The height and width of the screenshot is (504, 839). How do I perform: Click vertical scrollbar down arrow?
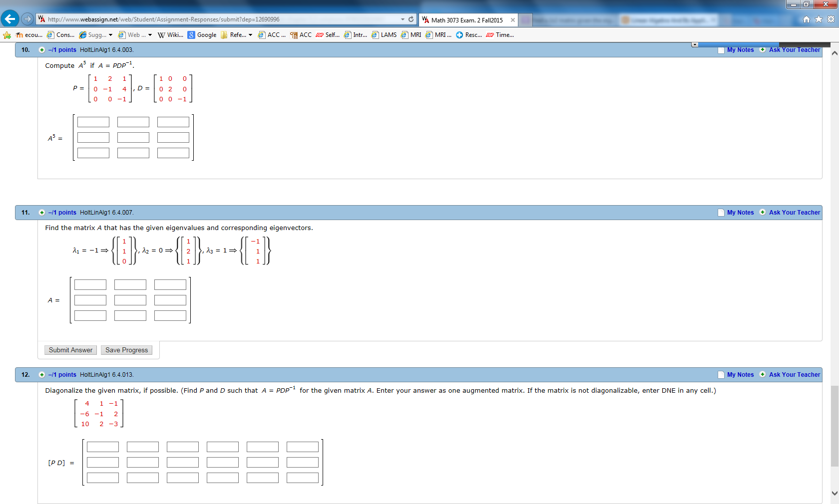tap(835, 493)
